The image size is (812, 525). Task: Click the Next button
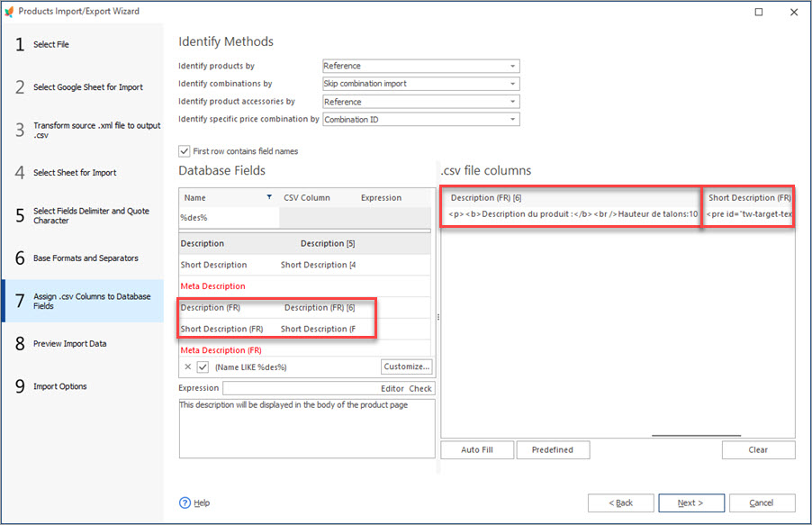click(x=690, y=502)
